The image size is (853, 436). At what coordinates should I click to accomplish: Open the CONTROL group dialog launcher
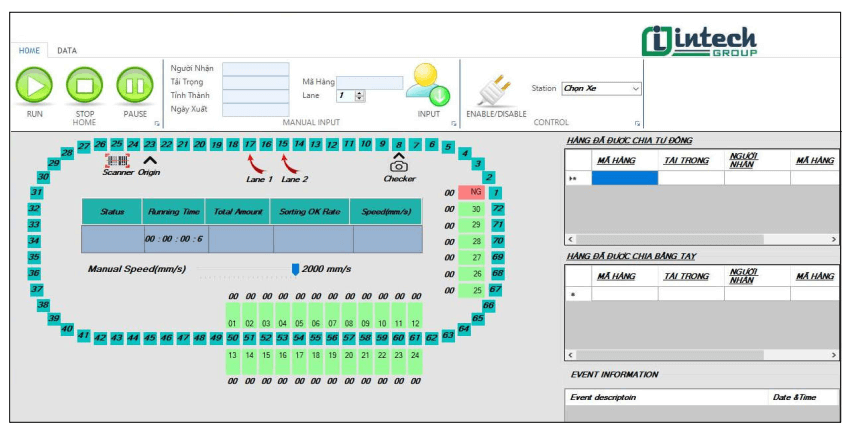(x=637, y=124)
